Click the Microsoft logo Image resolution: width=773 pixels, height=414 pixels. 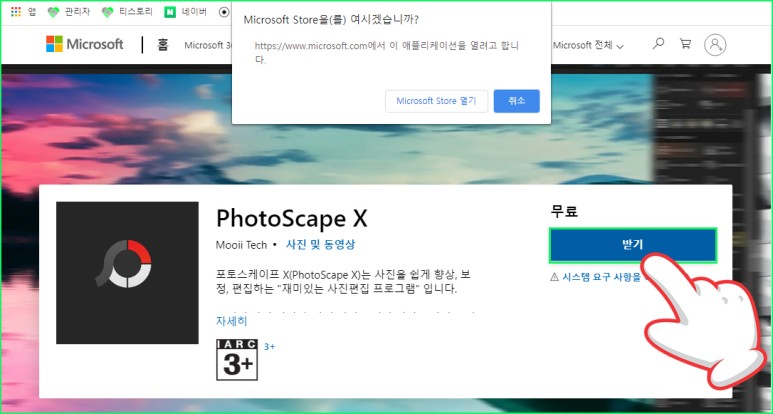[84, 44]
